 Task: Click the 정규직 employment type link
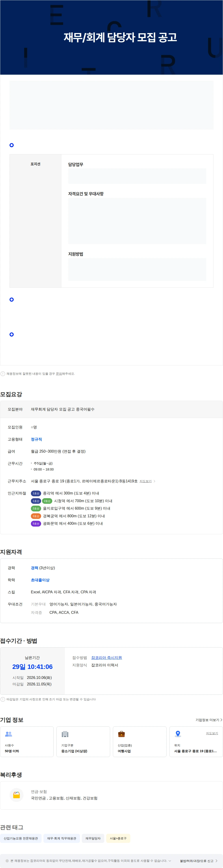36,439
